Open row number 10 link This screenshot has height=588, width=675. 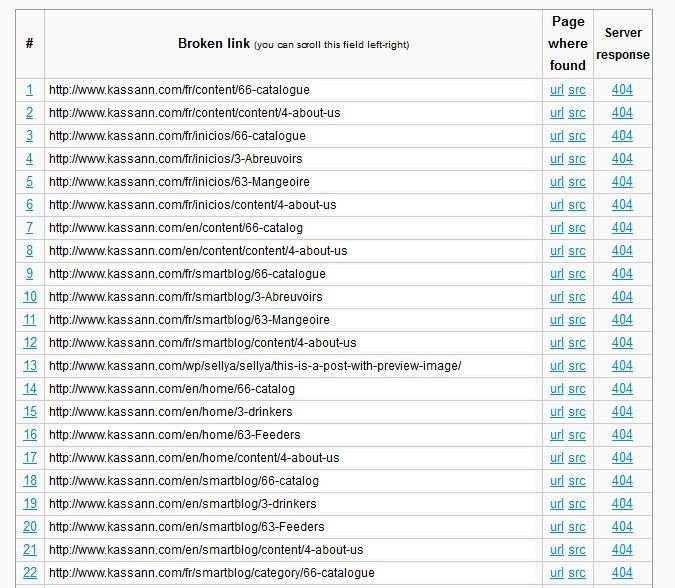click(30, 297)
